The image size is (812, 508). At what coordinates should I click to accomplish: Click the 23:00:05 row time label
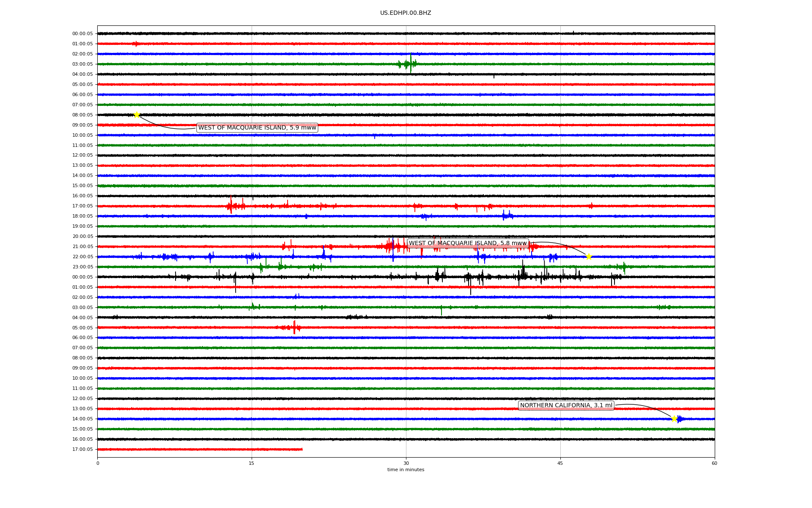[82, 267]
